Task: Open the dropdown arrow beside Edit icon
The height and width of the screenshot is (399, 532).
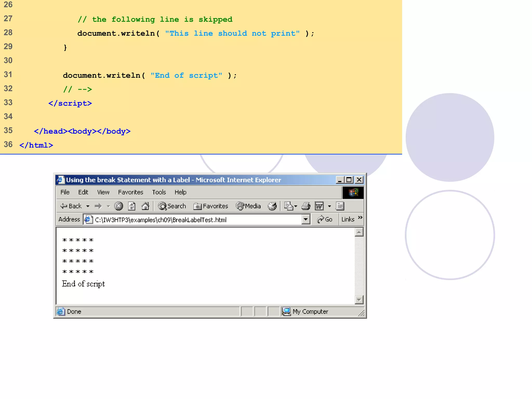Action: pos(329,206)
